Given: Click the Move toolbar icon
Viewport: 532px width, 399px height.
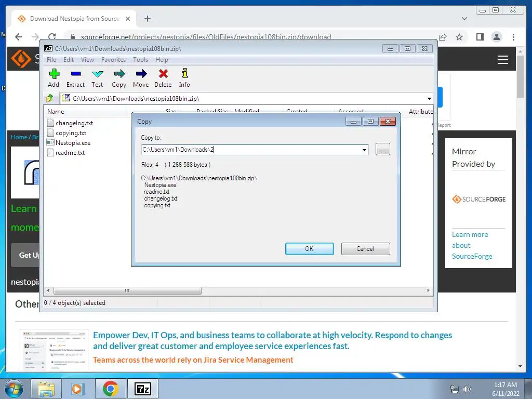Looking at the screenshot, I should (x=141, y=78).
